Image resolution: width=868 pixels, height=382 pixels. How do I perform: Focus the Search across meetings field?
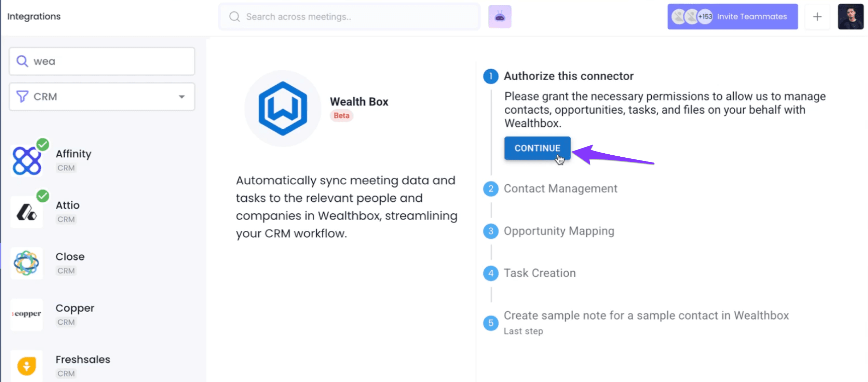(349, 16)
